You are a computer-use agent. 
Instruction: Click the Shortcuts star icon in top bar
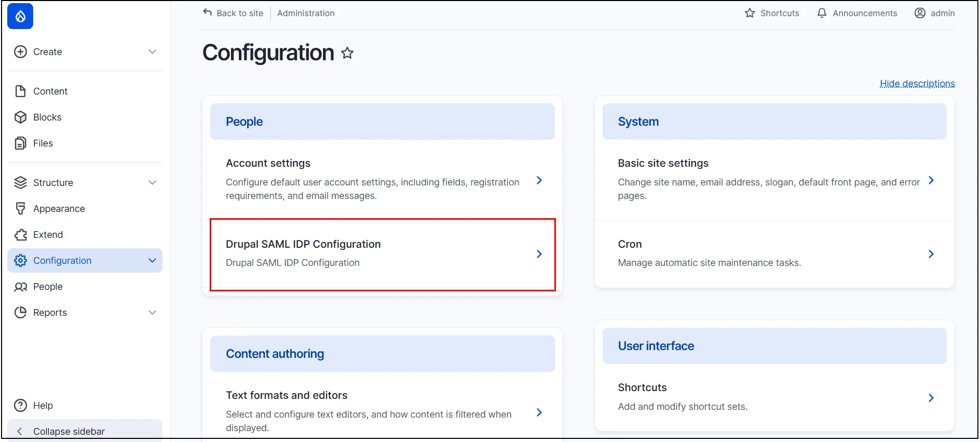coord(750,13)
